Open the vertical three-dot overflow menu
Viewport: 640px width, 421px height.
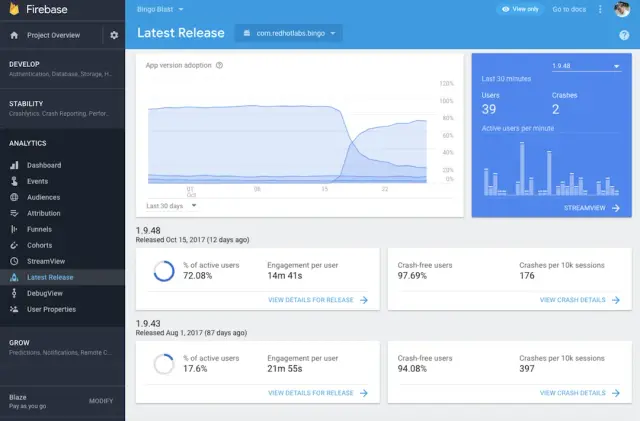click(x=600, y=9)
